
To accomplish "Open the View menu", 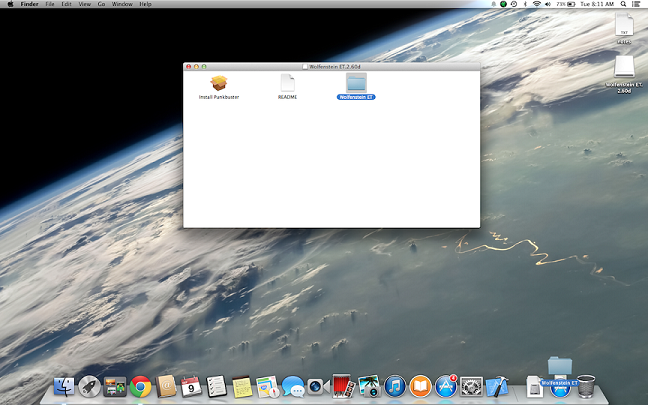I will tap(85, 4).
